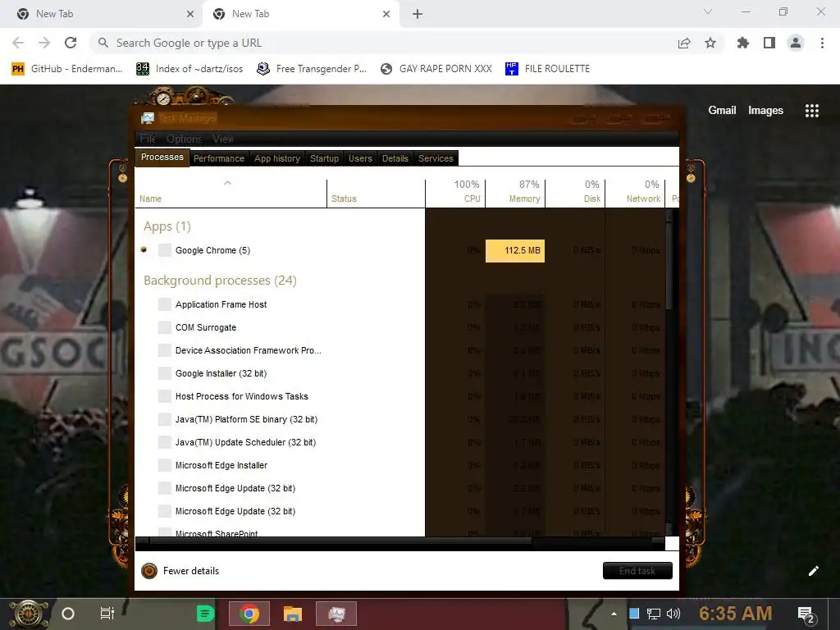Image resolution: width=840 pixels, height=630 pixels.
Task: Open the App history tab
Action: click(x=277, y=158)
